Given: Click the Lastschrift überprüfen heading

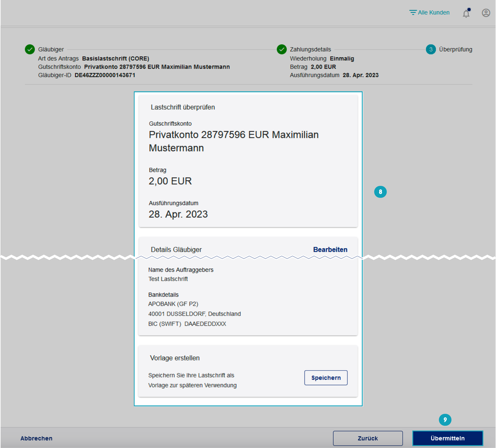Looking at the screenshot, I should click(183, 107).
